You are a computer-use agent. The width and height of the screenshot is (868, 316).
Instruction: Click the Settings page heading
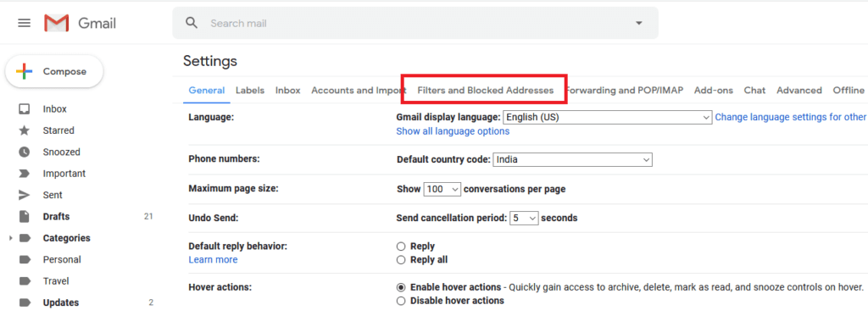(210, 61)
